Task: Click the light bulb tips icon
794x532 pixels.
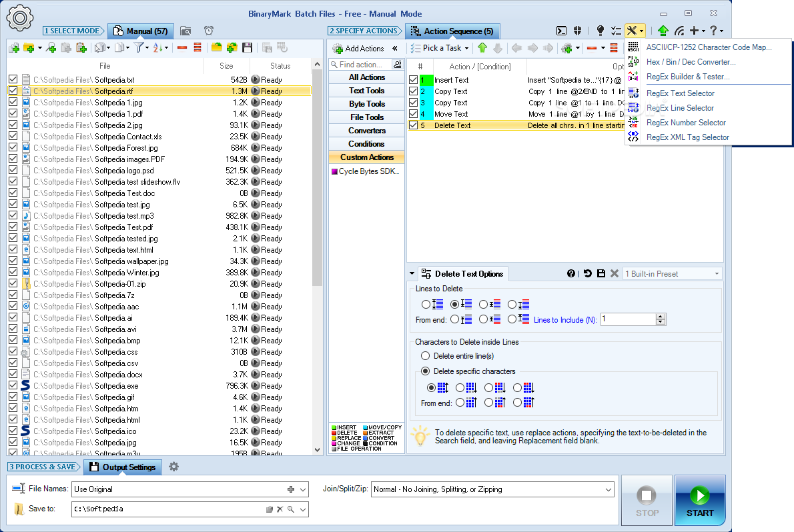Action: pyautogui.click(x=600, y=31)
